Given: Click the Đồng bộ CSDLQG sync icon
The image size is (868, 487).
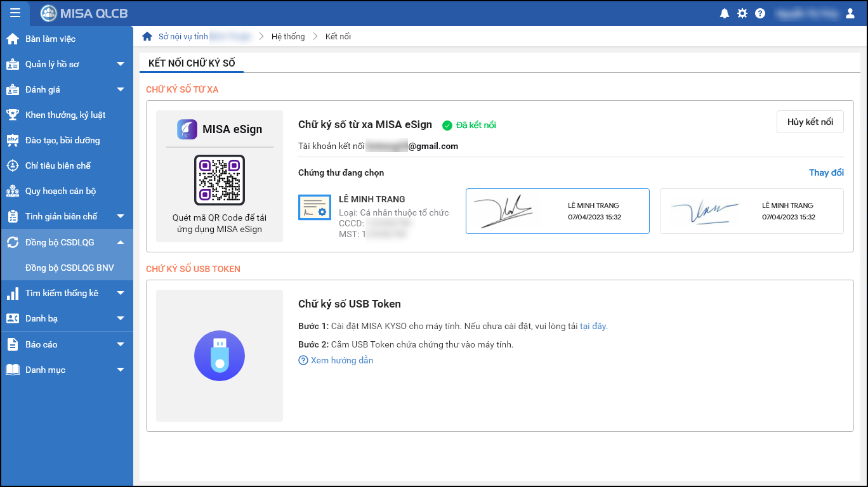Looking at the screenshot, I should pos(13,242).
